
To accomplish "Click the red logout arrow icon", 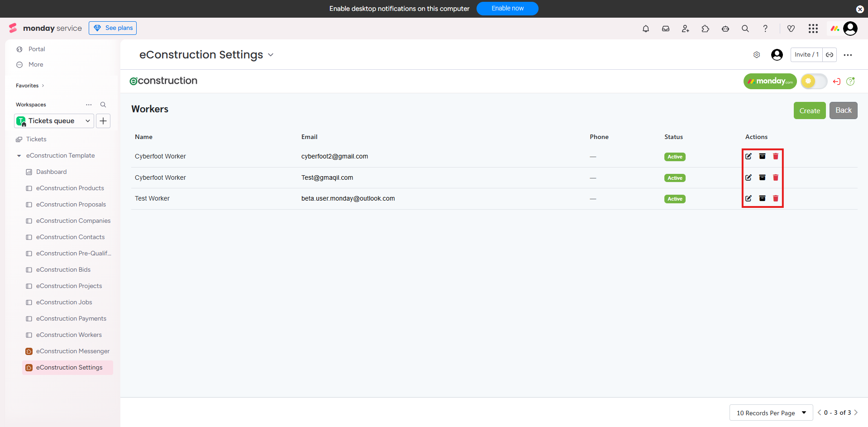I will pos(837,82).
